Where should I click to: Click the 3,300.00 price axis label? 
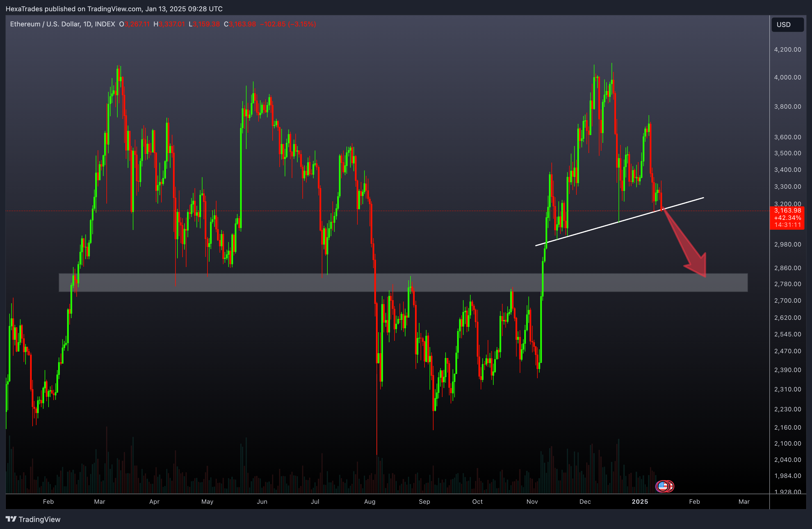pyautogui.click(x=788, y=187)
